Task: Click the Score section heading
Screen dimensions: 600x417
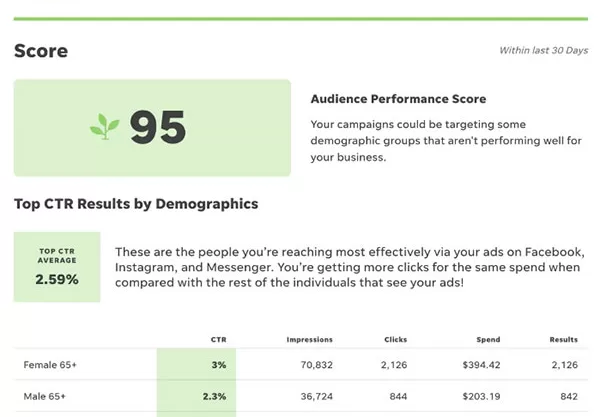Action: [41, 51]
